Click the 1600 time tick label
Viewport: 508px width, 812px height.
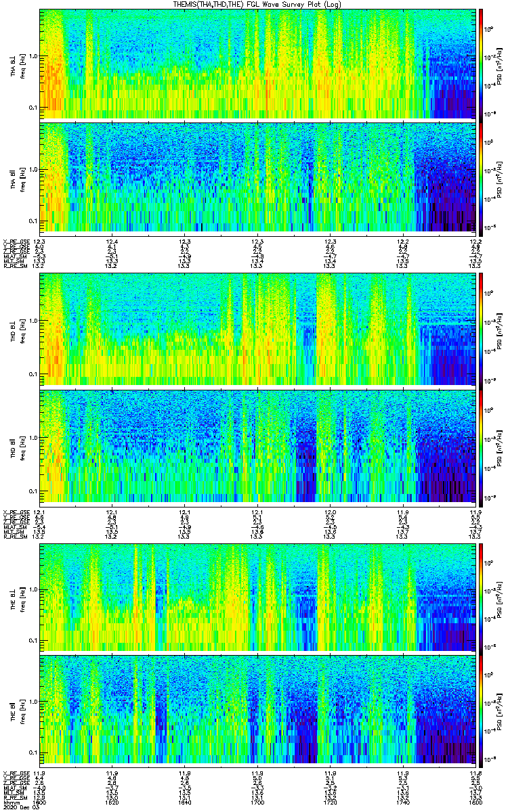39,803
